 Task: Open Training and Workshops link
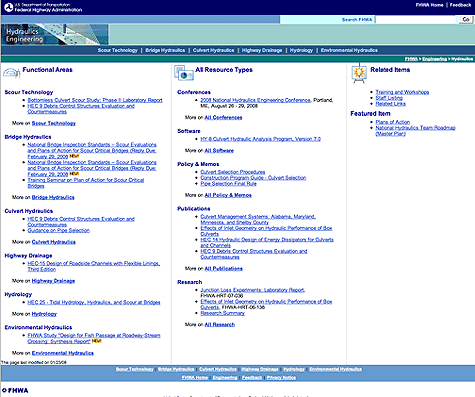coord(402,92)
